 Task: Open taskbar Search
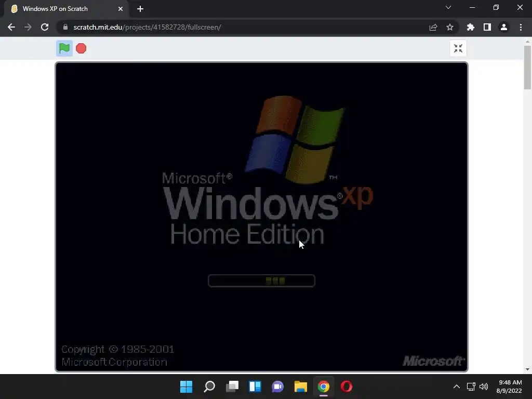pos(209,387)
